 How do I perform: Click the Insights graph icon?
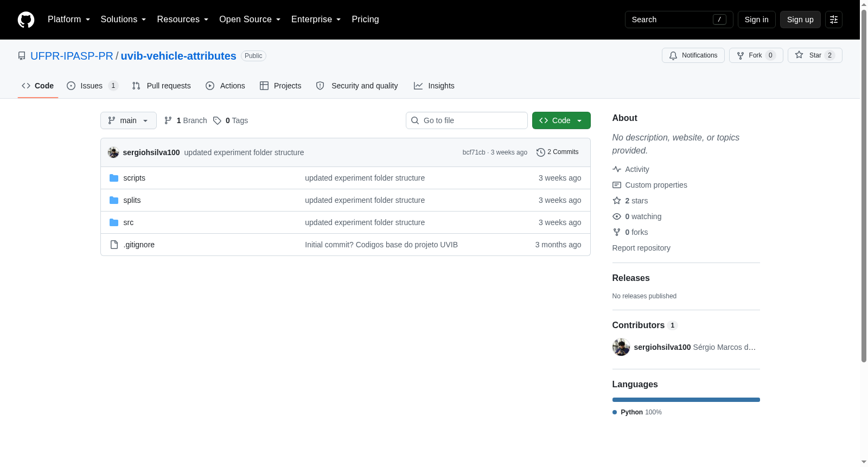click(x=418, y=86)
